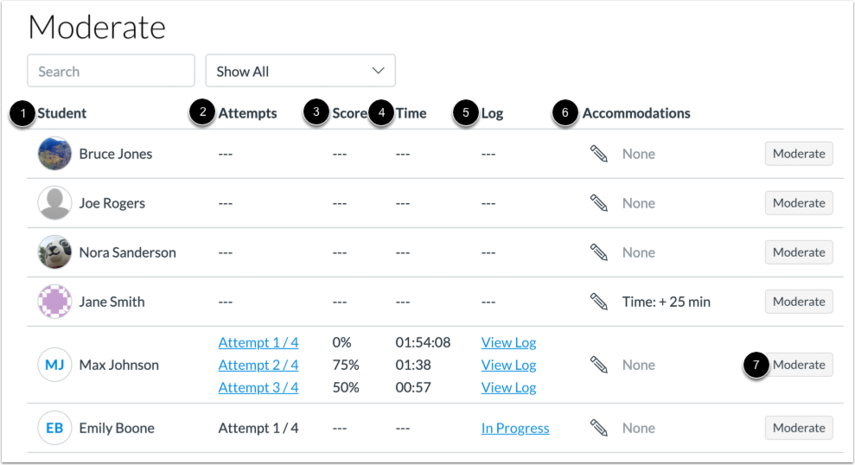Open Attempt 1 / 4 for Max Johnson
This screenshot has height=465, width=855.
[x=258, y=342]
